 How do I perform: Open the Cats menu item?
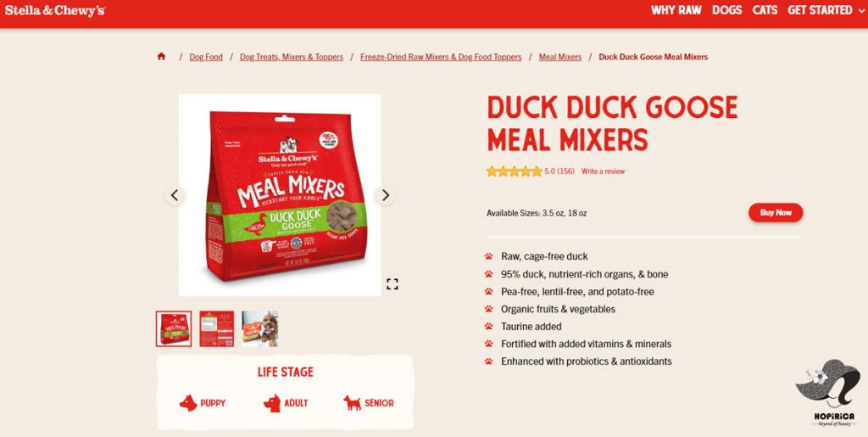[x=765, y=10]
